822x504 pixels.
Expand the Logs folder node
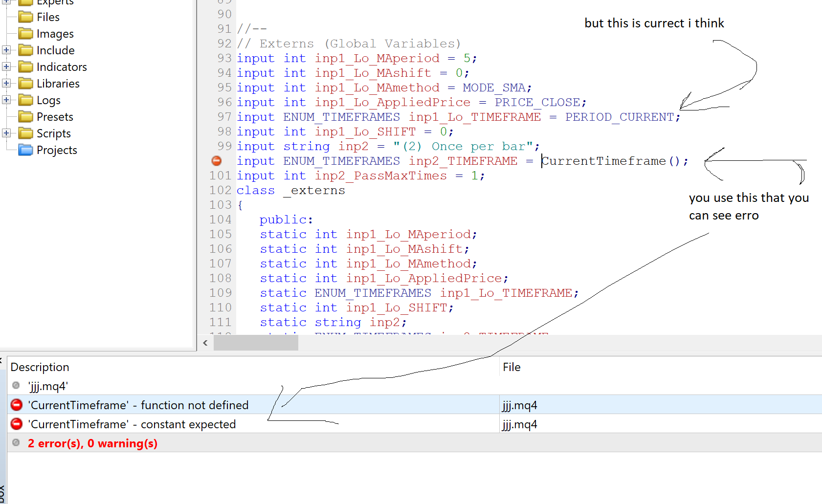click(x=6, y=100)
